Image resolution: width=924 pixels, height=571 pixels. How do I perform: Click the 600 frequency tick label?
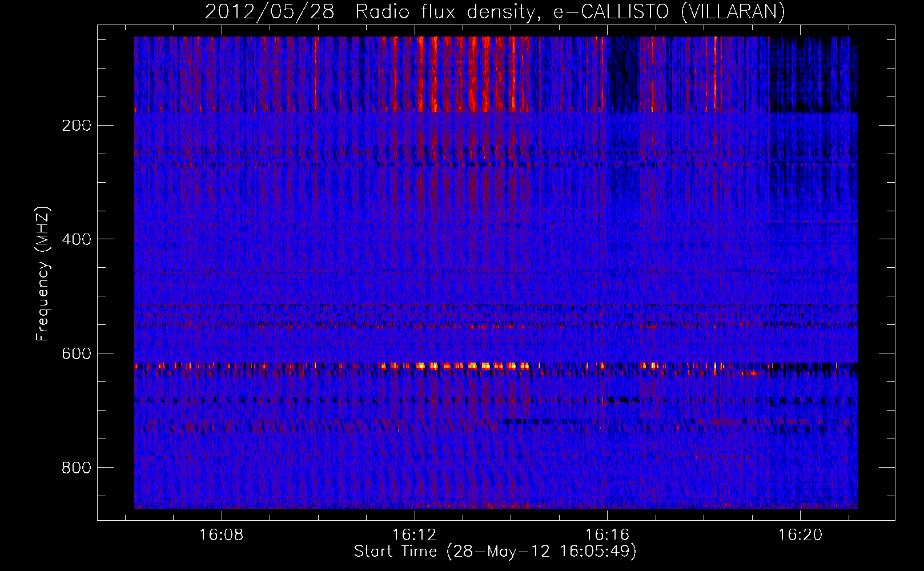[76, 353]
